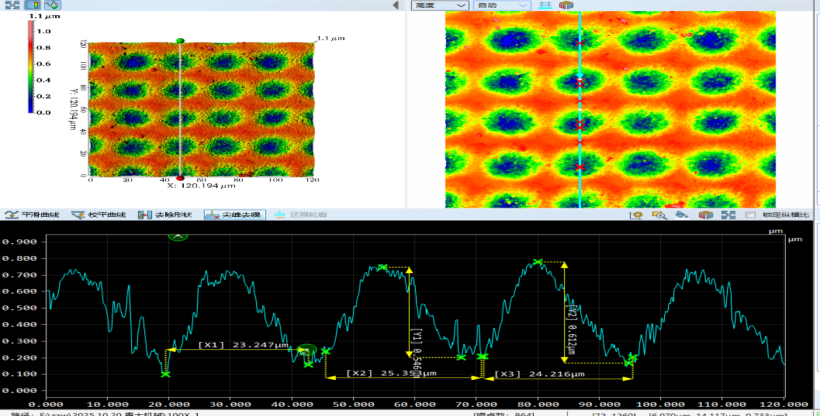The image size is (820, 416).
Task: Click the magnifier icon in the profile toolbar
Action: 658,215
